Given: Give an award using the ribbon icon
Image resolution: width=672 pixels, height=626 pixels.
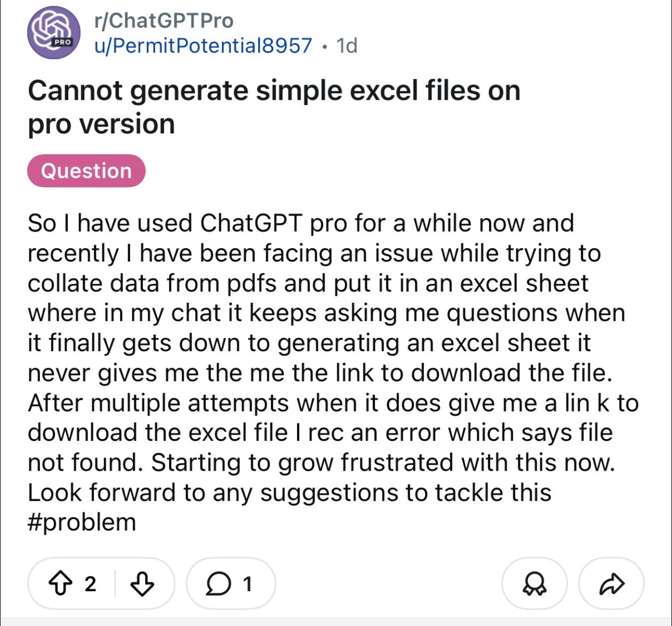Looking at the screenshot, I should (534, 584).
